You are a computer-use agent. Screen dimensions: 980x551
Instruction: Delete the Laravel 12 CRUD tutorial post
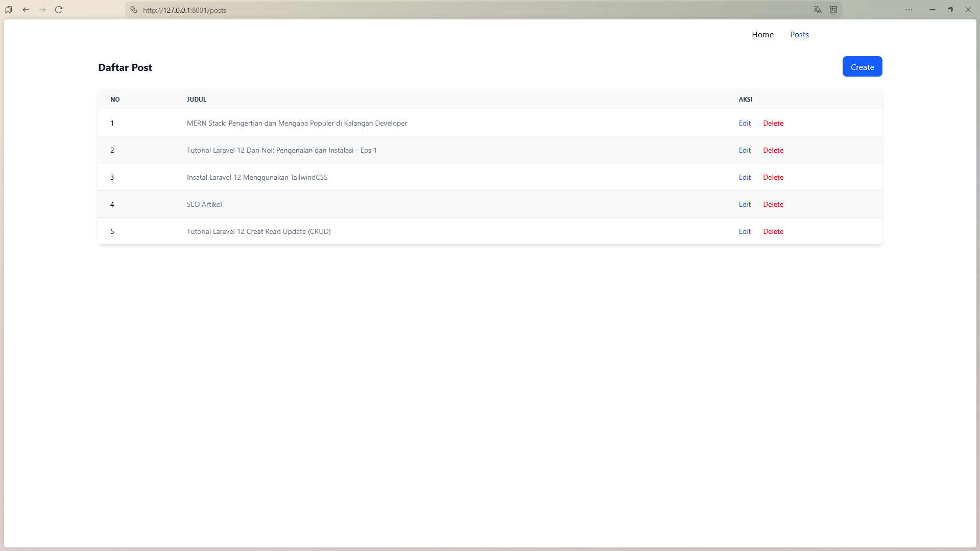(773, 231)
